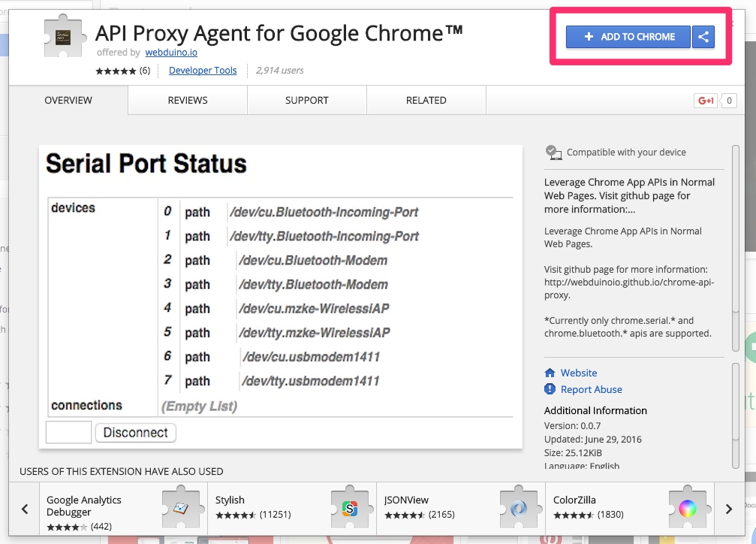Click the 'API Proxy Agent for Google Chrome' title

coord(279,33)
